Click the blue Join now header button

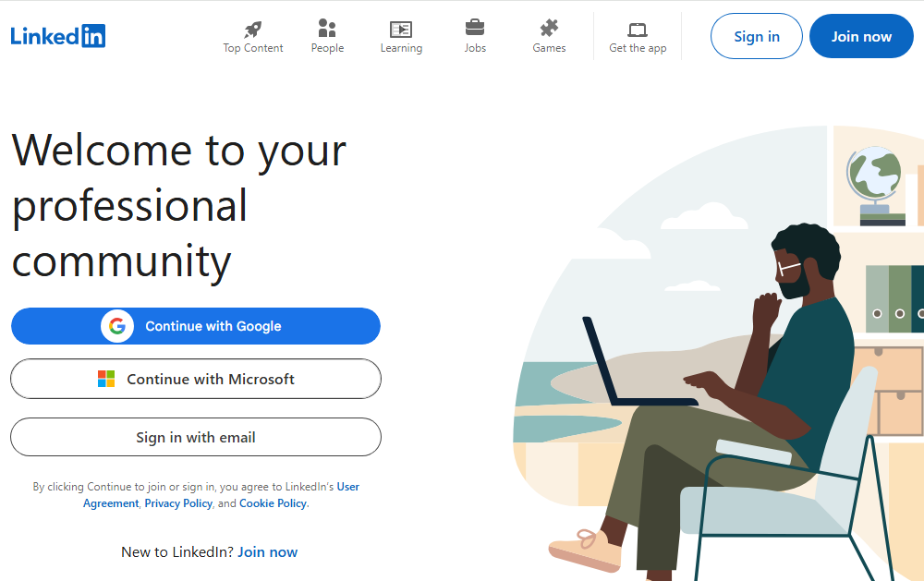coord(861,37)
